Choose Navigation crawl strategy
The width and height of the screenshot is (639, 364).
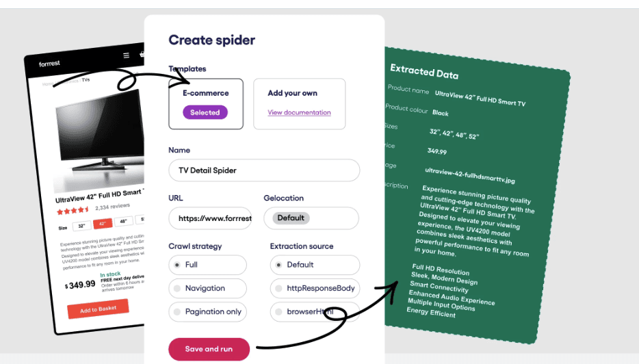[207, 288]
